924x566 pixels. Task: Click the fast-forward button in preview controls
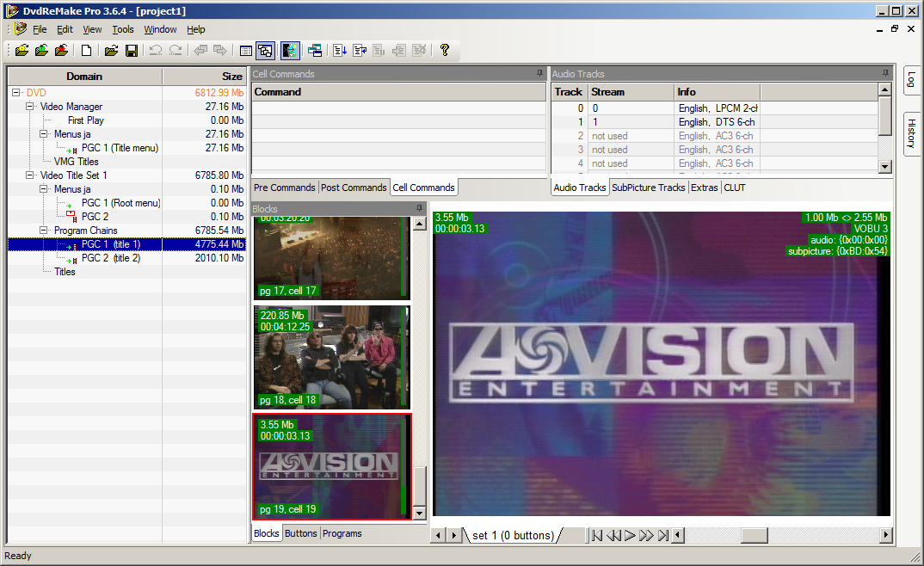point(646,535)
